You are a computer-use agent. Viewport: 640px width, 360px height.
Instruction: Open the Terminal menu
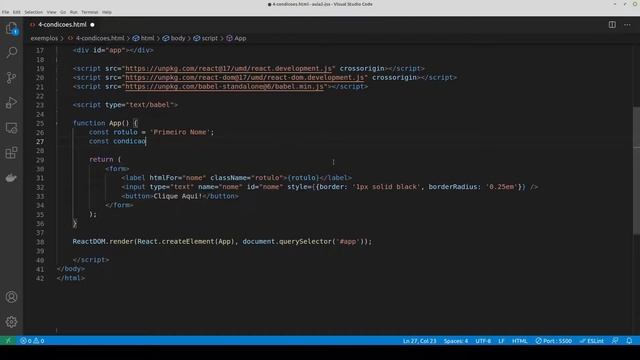pyautogui.click(x=89, y=12)
